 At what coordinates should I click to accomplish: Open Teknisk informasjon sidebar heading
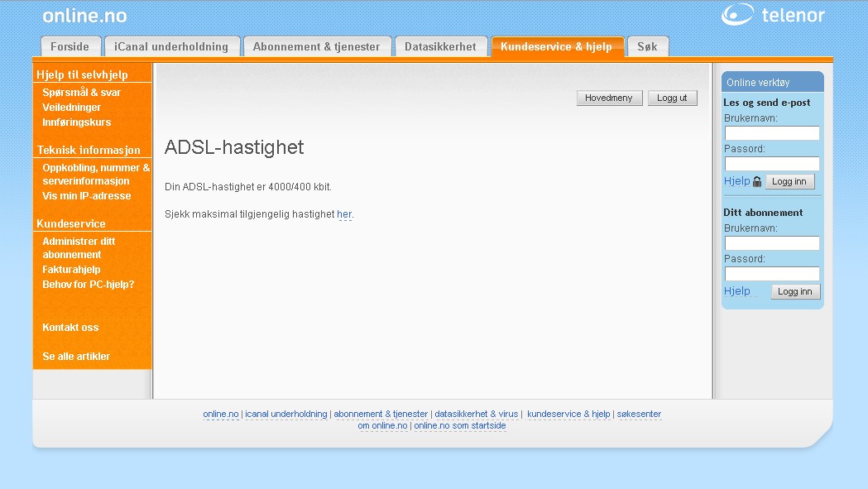pos(89,150)
